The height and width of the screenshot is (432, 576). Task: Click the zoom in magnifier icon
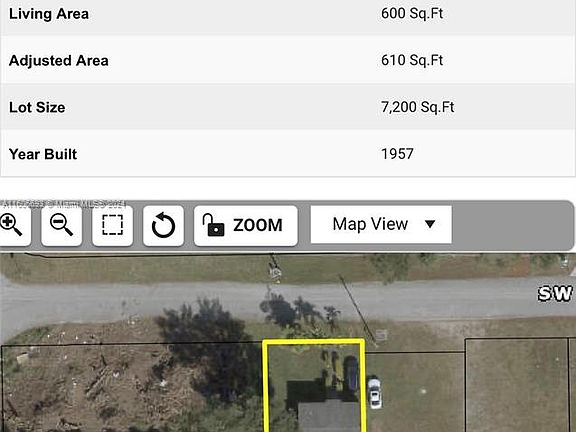click(11, 225)
